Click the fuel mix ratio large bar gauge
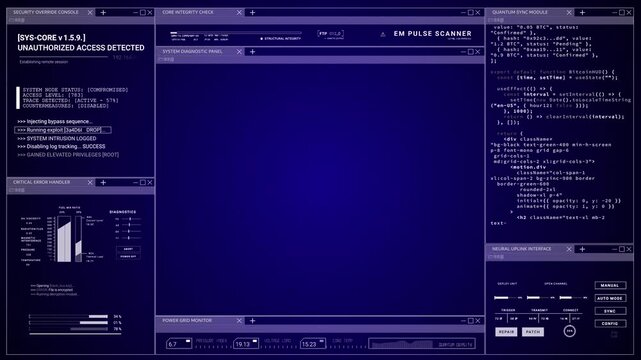This screenshot has height=360, width=641. coord(64,239)
